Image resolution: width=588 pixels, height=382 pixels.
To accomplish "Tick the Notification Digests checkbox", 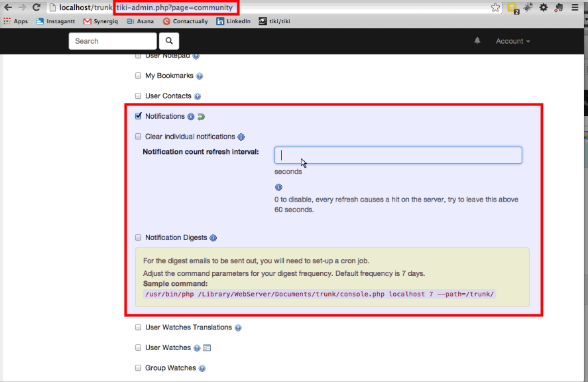I will (139, 237).
